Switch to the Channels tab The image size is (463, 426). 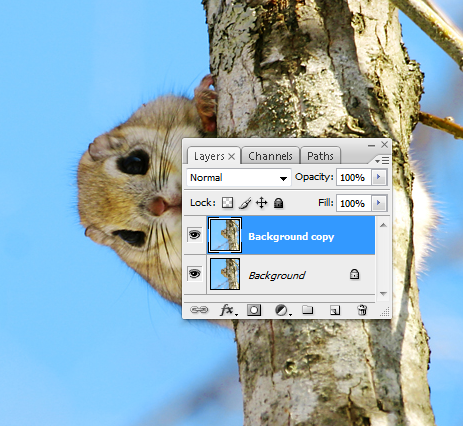pos(270,156)
